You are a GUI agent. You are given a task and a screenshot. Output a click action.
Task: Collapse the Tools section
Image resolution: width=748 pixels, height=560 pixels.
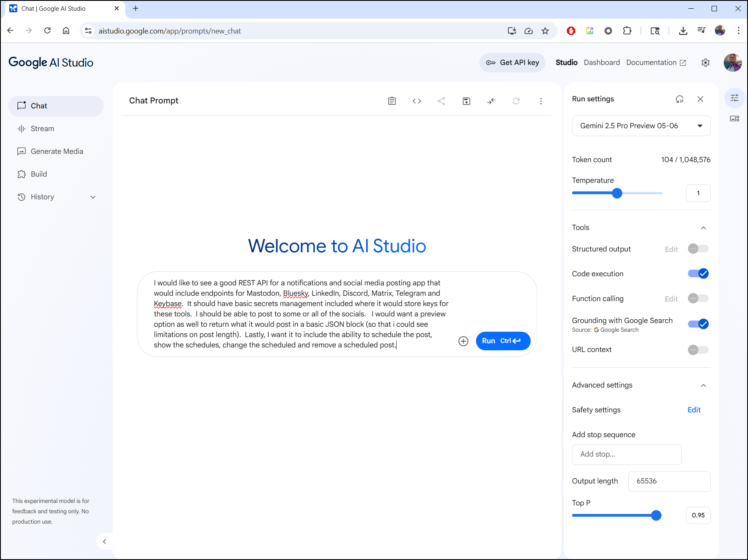[x=703, y=228]
